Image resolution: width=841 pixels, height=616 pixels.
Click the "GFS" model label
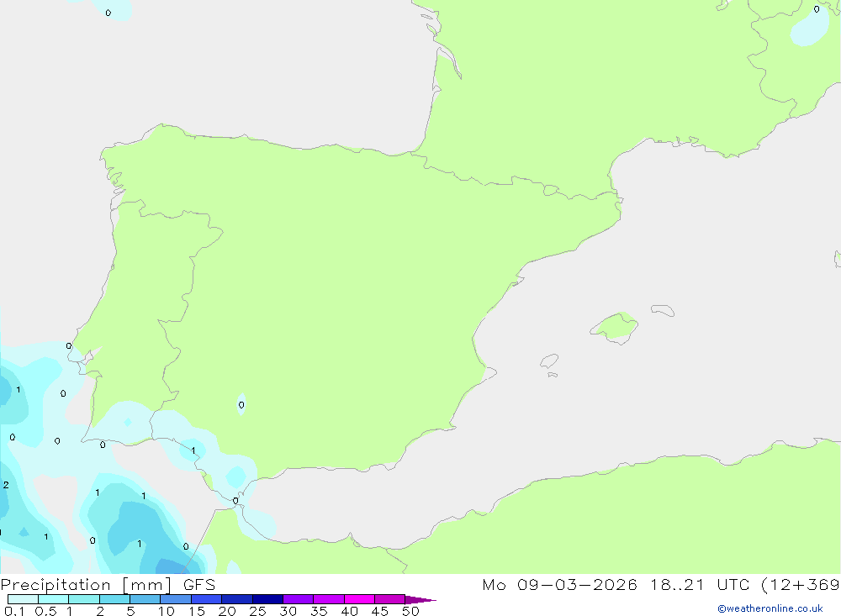[199, 585]
